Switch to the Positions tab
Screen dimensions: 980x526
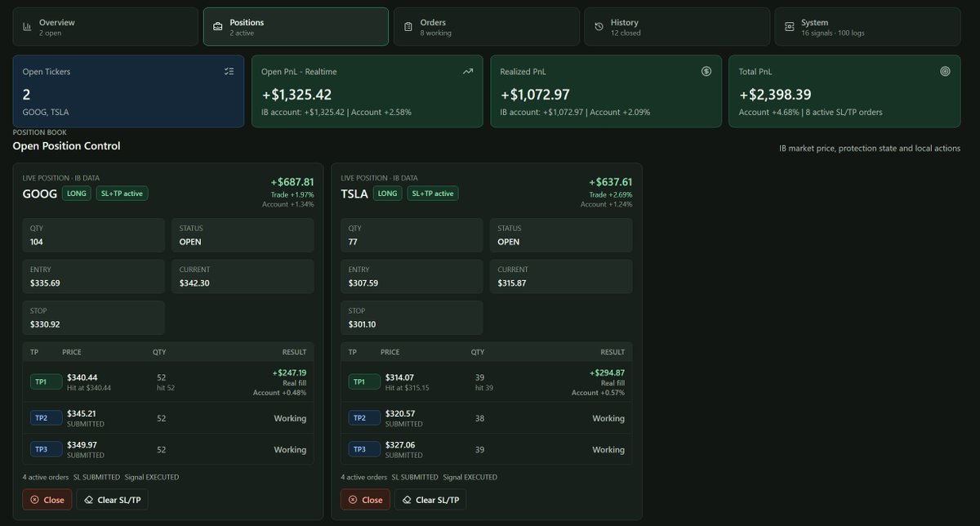[x=296, y=27]
